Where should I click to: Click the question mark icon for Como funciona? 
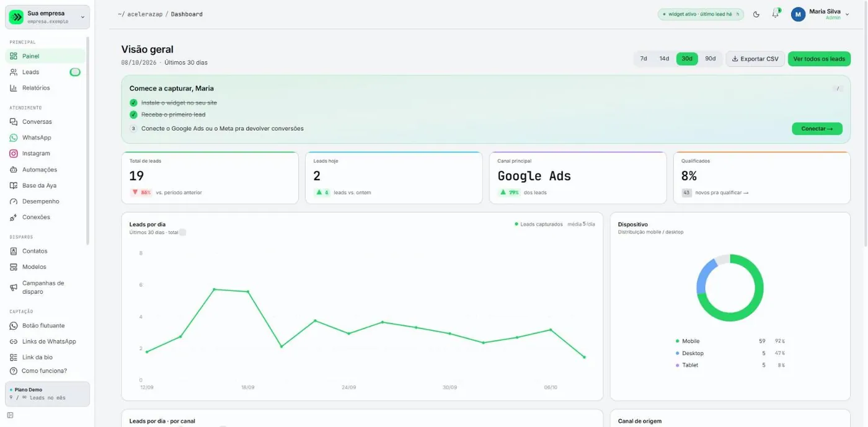[14, 371]
